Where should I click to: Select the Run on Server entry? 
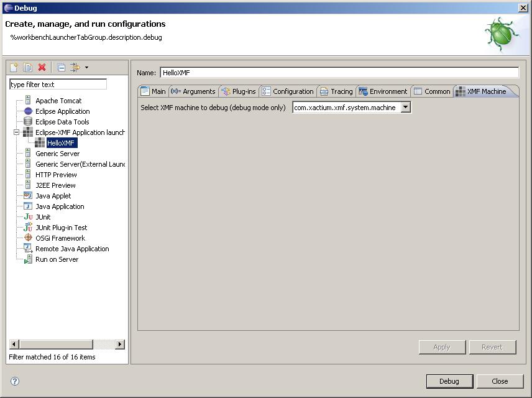click(x=57, y=259)
